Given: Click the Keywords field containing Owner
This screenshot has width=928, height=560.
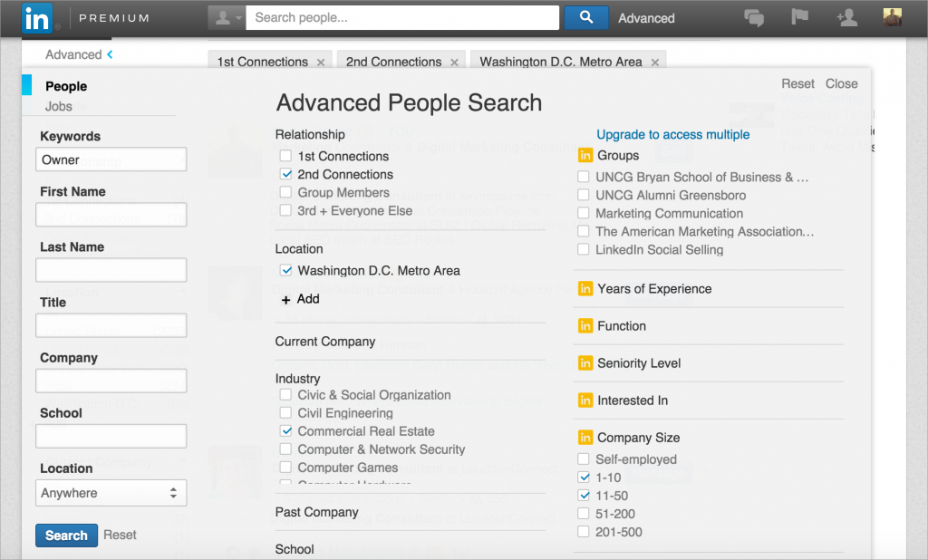Looking at the screenshot, I should pyautogui.click(x=111, y=159).
